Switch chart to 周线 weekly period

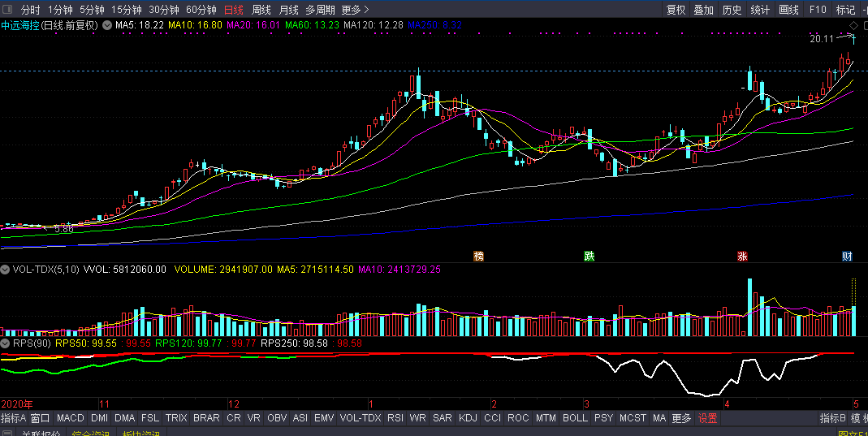tap(261, 10)
